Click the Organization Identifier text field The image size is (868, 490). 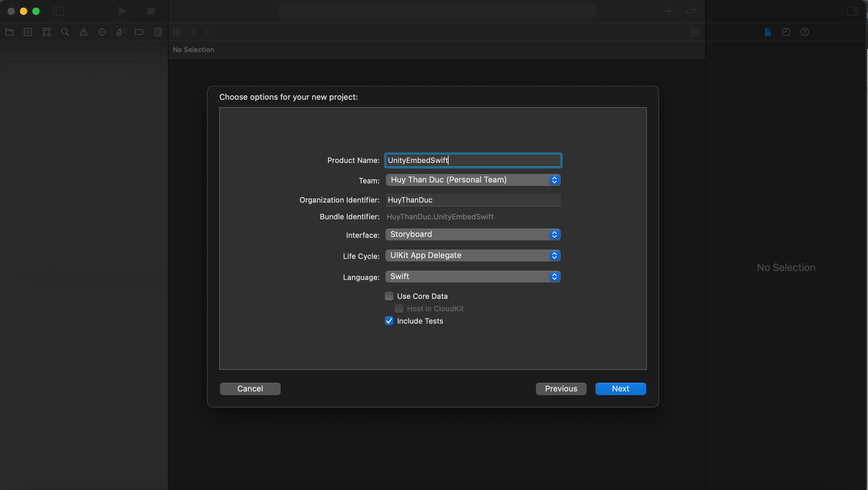tap(472, 200)
